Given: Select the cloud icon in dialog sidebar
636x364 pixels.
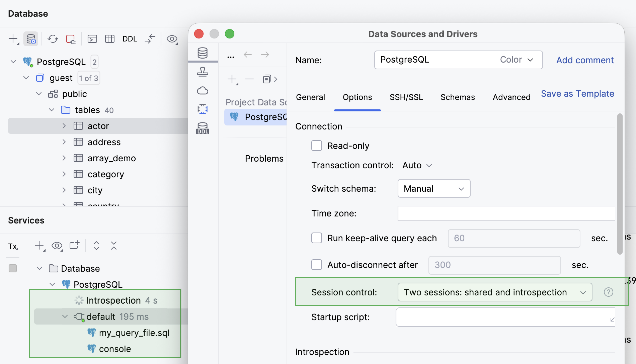Looking at the screenshot, I should tap(203, 90).
